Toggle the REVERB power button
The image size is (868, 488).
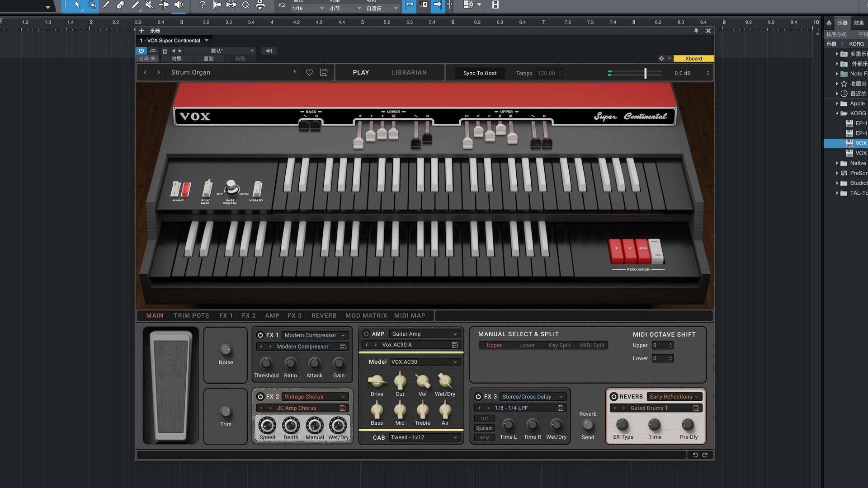[x=614, y=397]
